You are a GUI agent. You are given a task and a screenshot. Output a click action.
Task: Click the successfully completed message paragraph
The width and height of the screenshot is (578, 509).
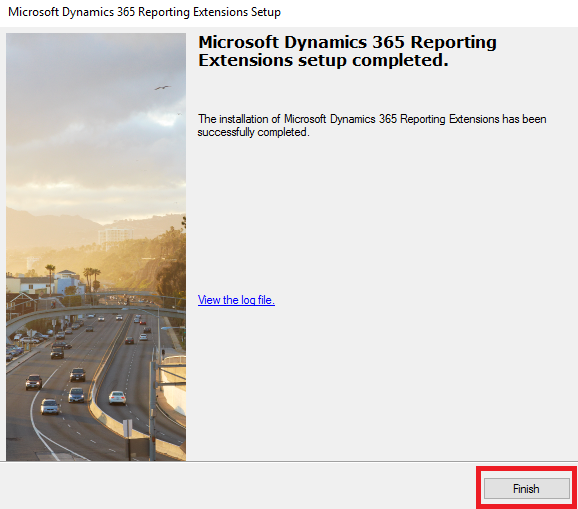(x=372, y=126)
